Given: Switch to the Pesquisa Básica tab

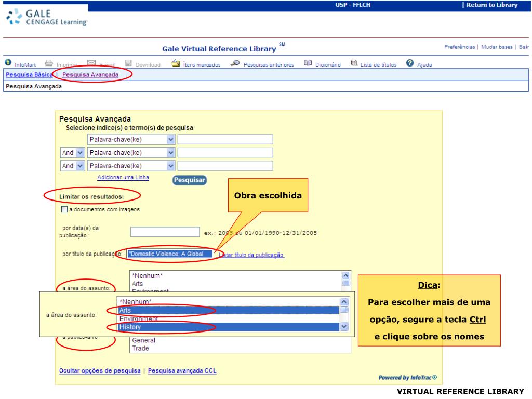Looking at the screenshot, I should (x=29, y=75).
